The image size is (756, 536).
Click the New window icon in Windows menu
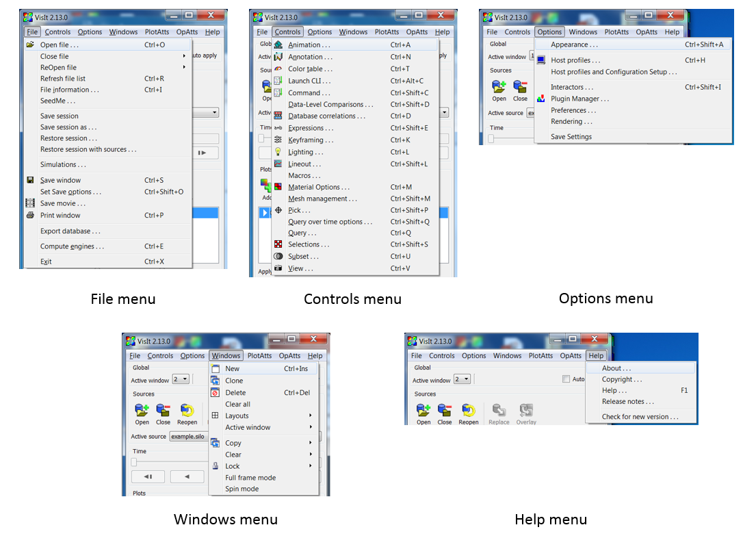click(x=216, y=368)
